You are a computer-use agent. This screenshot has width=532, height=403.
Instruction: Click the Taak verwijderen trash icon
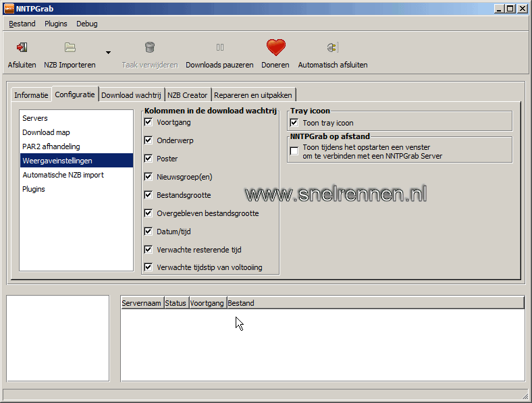pyautogui.click(x=150, y=47)
